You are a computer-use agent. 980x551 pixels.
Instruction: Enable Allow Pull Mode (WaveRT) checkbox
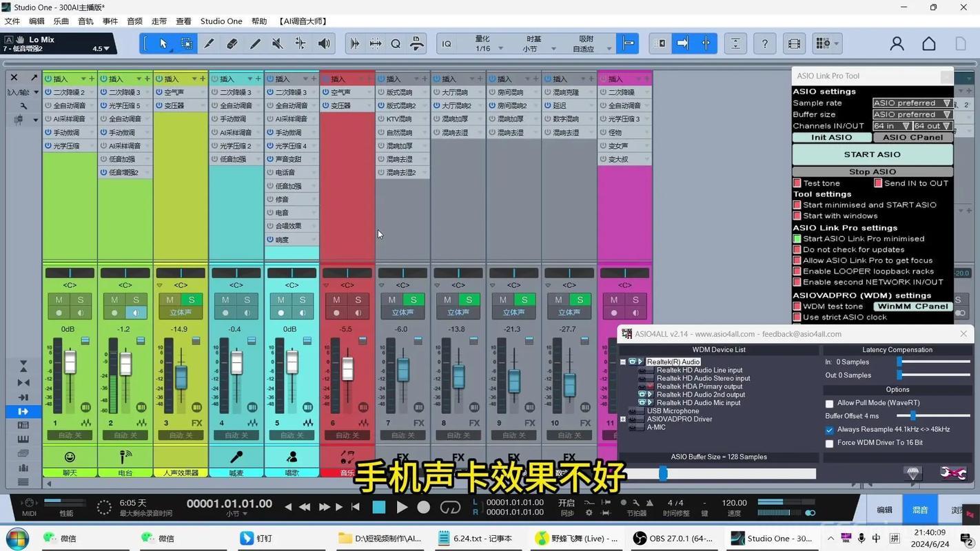coord(830,404)
